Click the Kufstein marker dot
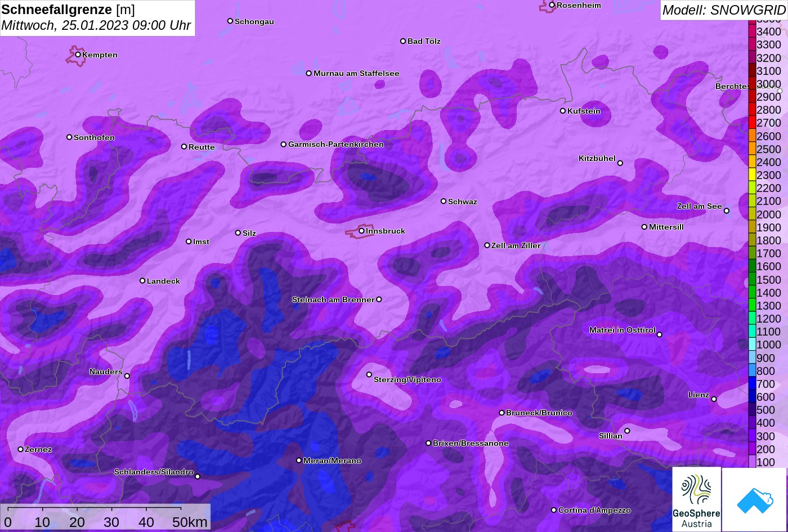788x532 pixels. (563, 111)
